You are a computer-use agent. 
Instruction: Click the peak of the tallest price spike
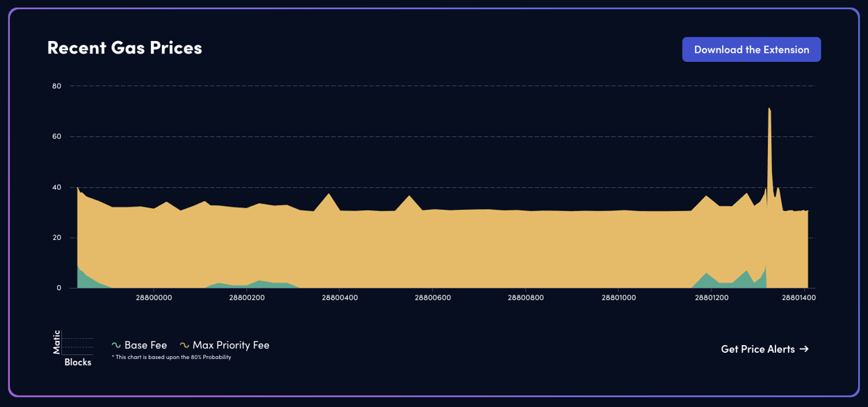(769, 109)
